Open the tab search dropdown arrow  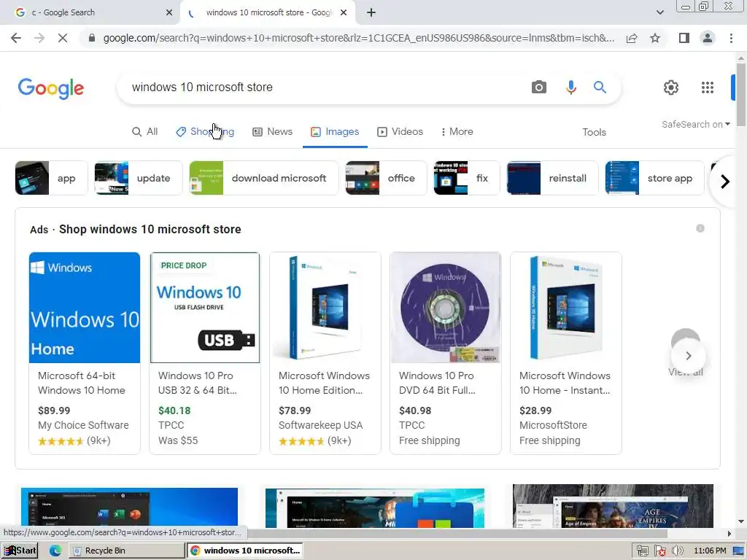[x=659, y=13]
